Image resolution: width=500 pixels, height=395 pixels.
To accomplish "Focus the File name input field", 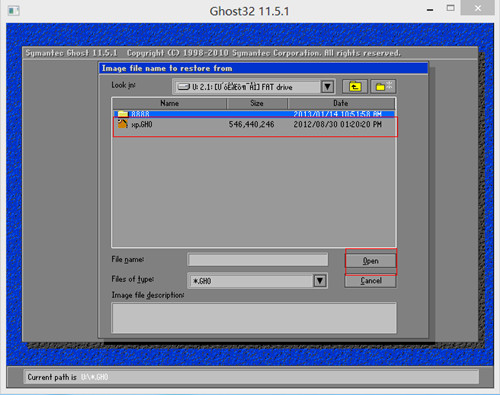I will [x=258, y=260].
